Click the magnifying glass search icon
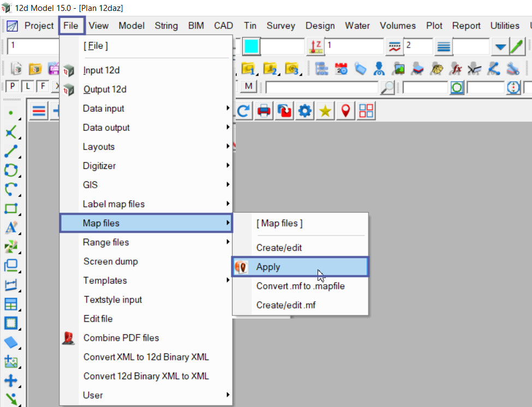This screenshot has height=407, width=532. [387, 87]
